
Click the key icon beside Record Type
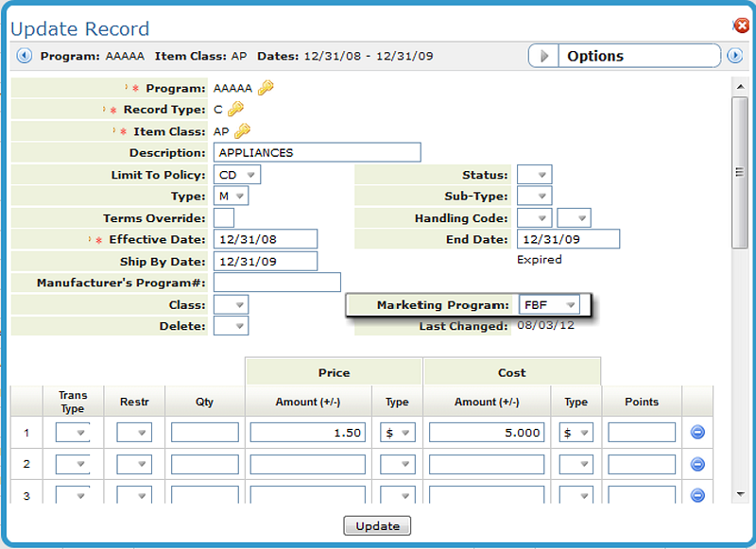[x=236, y=110]
